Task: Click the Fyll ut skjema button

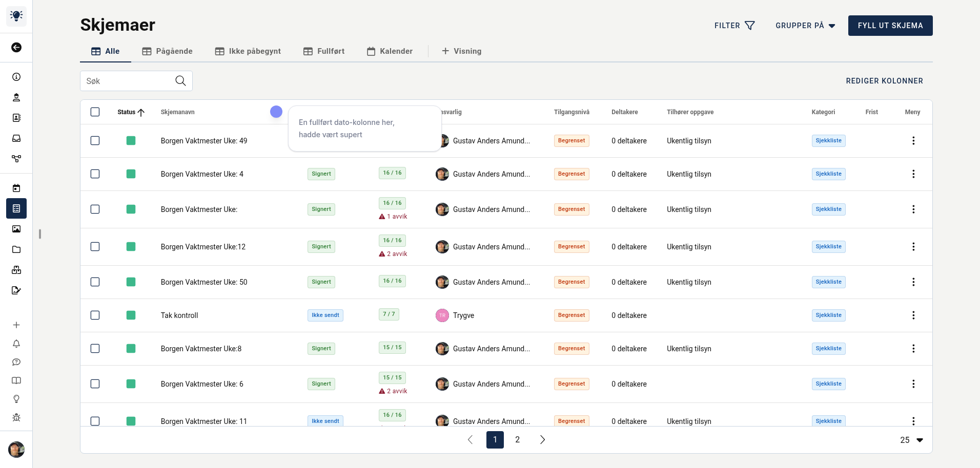Action: pos(890,26)
